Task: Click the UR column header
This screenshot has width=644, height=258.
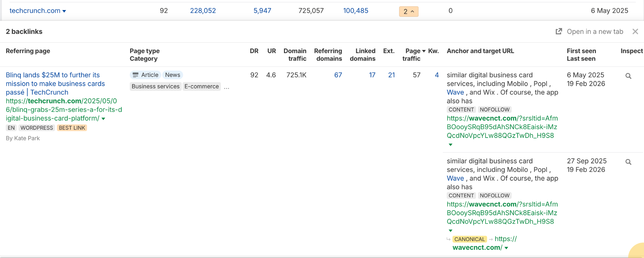Action: [272, 51]
